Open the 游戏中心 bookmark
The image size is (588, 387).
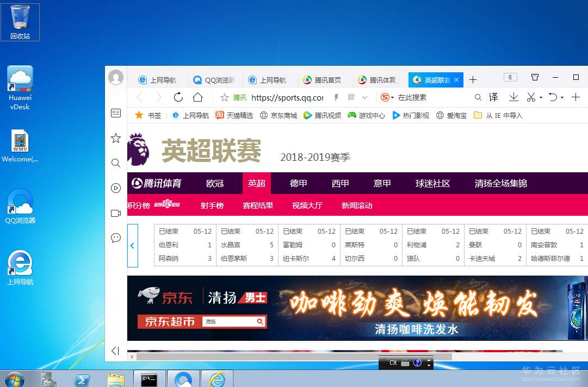click(x=366, y=115)
